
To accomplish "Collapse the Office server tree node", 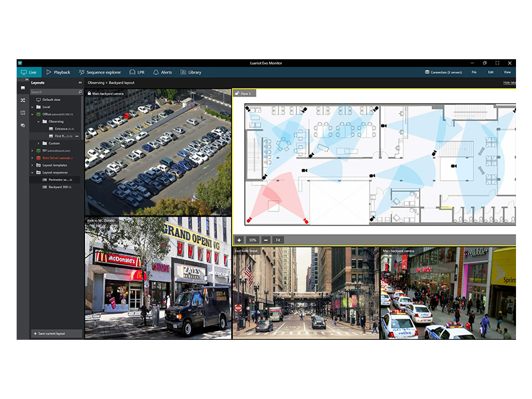I will (x=32, y=114).
